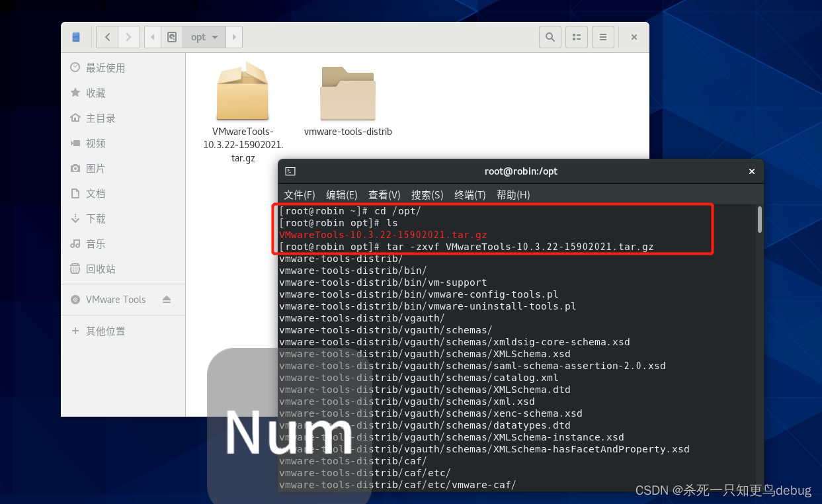Image resolution: width=822 pixels, height=504 pixels.
Task: Click the terminal vertical scrollbar thumb
Action: coord(760,219)
